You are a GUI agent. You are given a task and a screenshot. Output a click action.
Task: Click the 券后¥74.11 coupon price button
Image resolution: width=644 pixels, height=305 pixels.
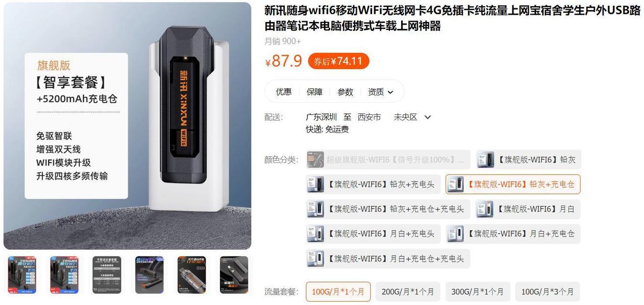click(x=339, y=61)
